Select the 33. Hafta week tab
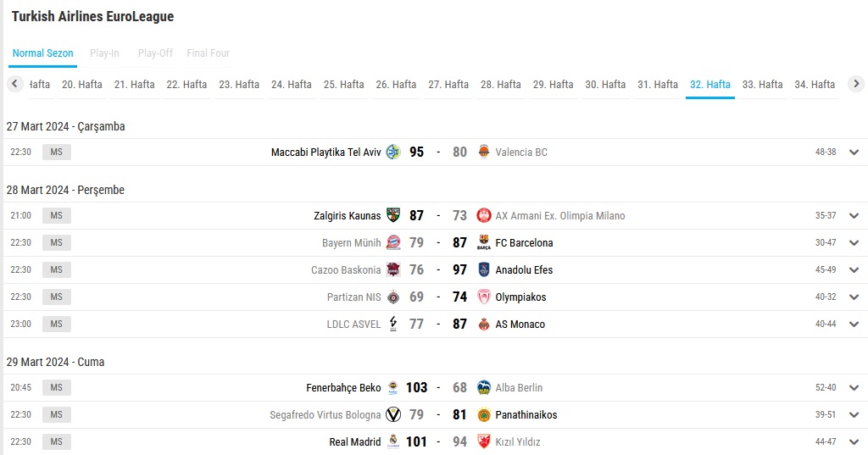This screenshot has height=455, width=868. [762, 85]
